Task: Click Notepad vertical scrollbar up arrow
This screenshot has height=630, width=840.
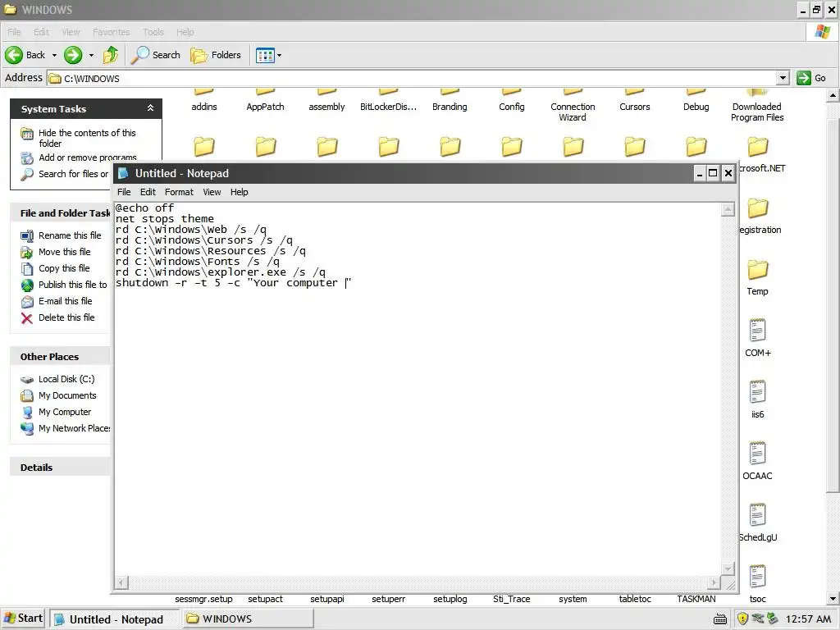Action: pos(728,209)
